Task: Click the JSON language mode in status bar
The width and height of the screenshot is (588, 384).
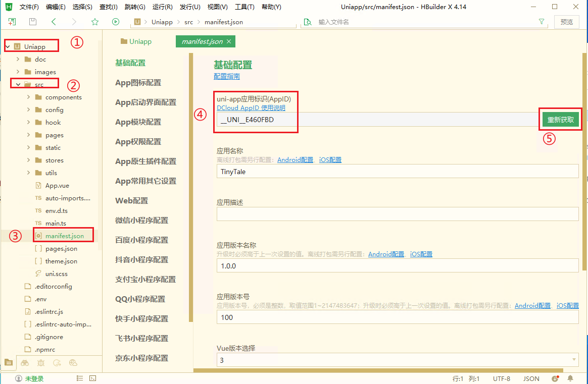Action: [531, 379]
